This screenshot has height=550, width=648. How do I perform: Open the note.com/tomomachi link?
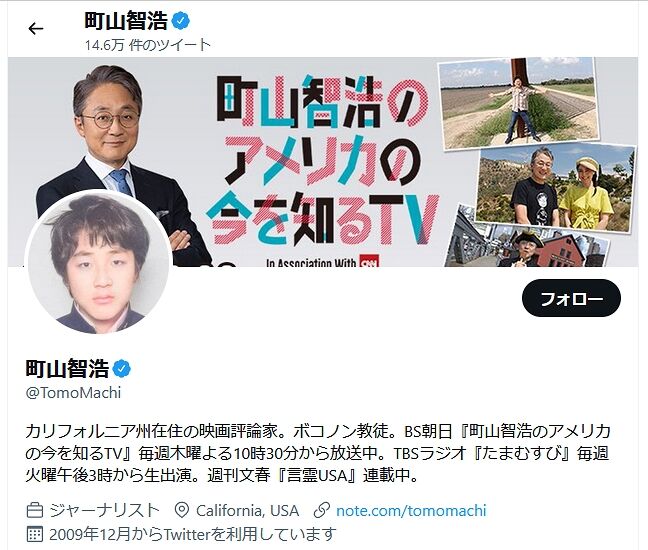pos(411,510)
